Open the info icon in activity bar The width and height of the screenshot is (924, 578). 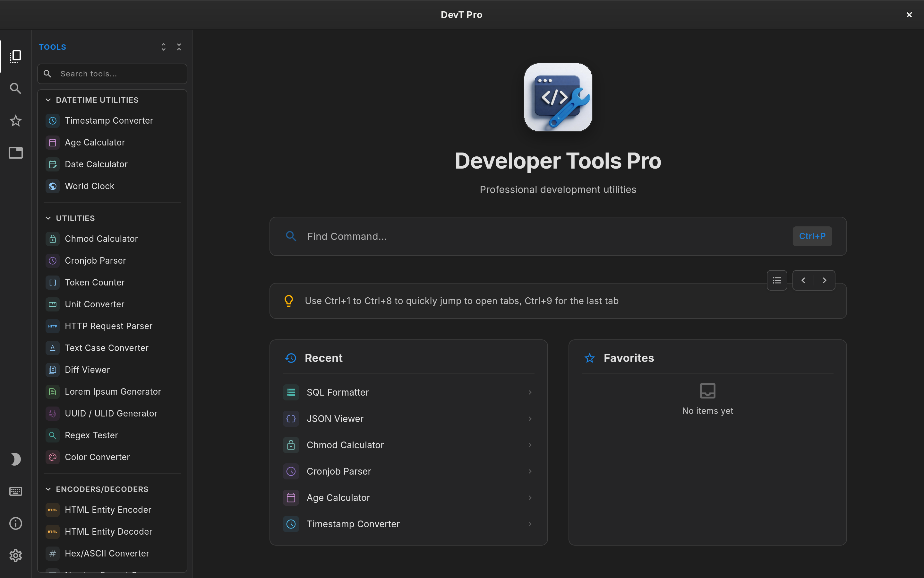[16, 523]
